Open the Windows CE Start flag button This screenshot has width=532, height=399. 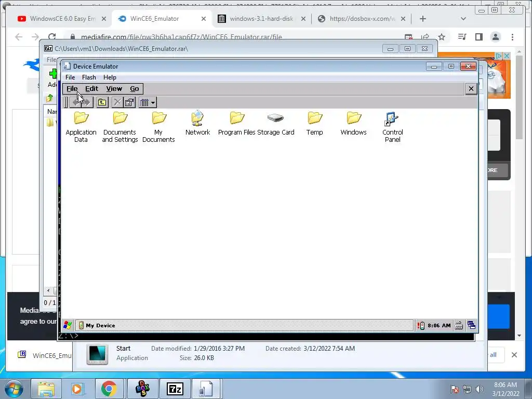coord(68,325)
